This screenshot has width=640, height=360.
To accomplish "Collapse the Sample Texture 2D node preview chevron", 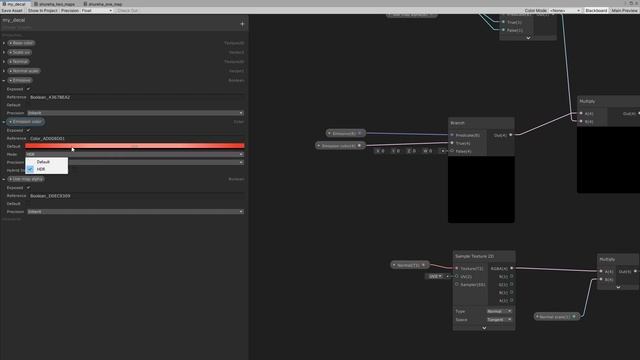I will (x=484, y=328).
